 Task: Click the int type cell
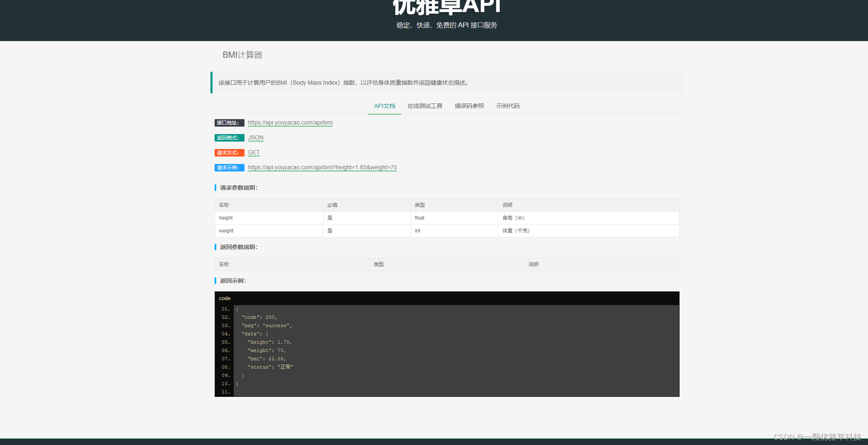click(454, 231)
